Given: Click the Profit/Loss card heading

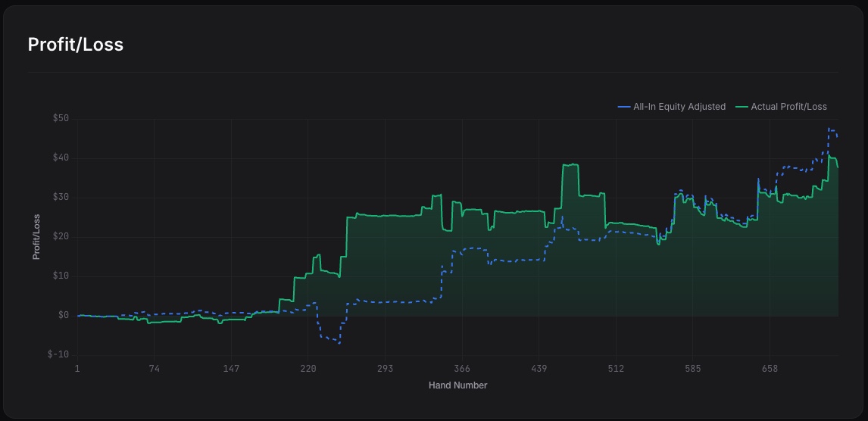Looking at the screenshot, I should [x=75, y=45].
